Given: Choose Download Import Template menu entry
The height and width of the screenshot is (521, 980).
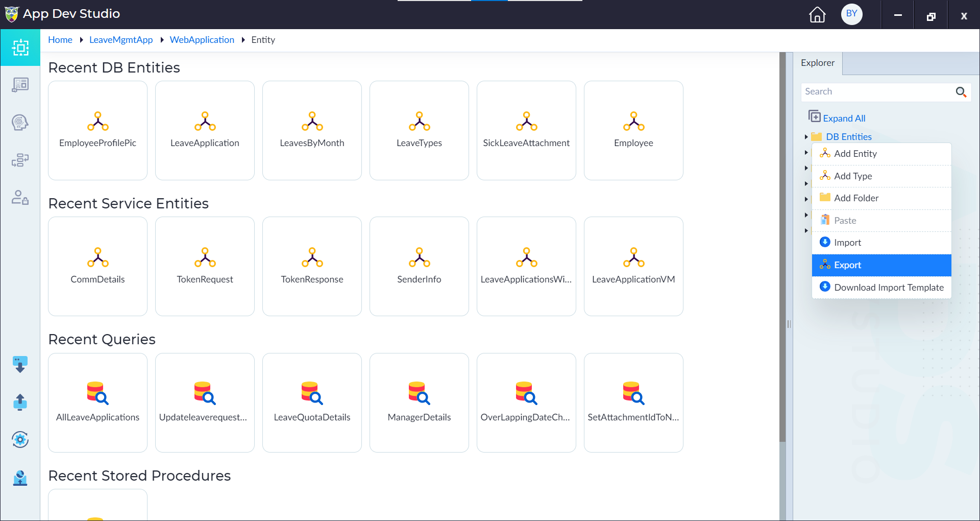Looking at the screenshot, I should [881, 288].
